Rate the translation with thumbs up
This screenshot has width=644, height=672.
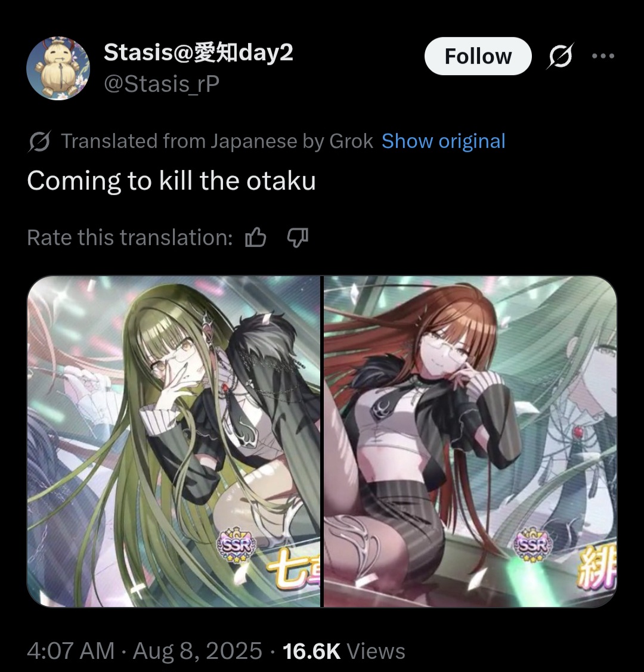pos(256,237)
